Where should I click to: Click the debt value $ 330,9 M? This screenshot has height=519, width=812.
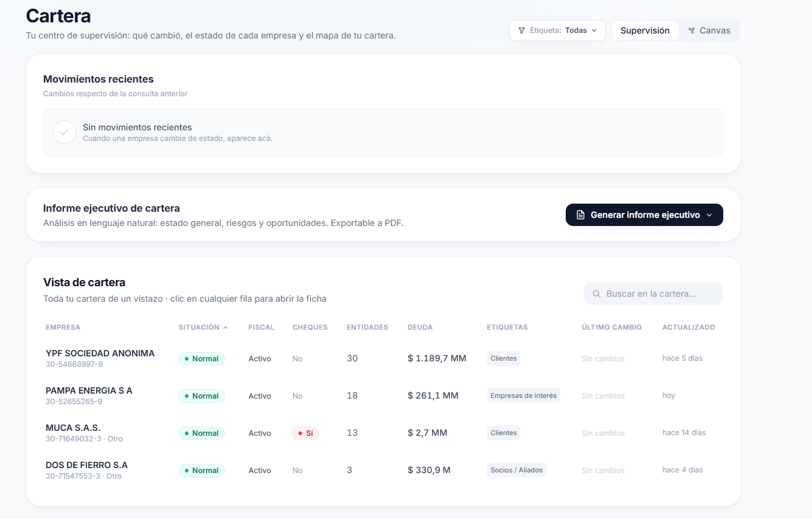click(429, 470)
